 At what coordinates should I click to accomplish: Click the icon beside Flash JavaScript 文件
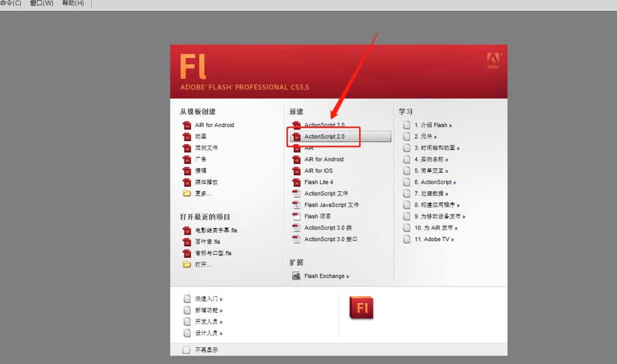pyautogui.click(x=296, y=205)
